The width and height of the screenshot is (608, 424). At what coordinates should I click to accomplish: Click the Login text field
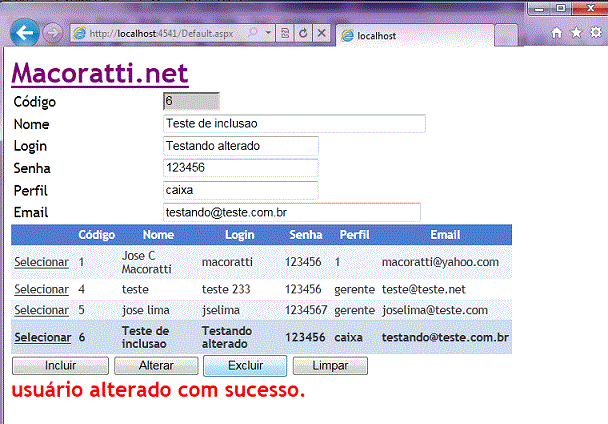point(241,146)
